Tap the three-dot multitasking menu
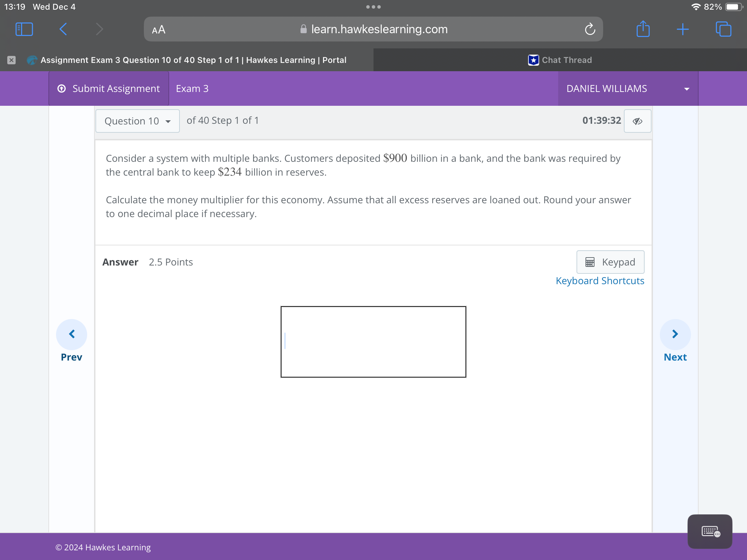 [x=373, y=7]
